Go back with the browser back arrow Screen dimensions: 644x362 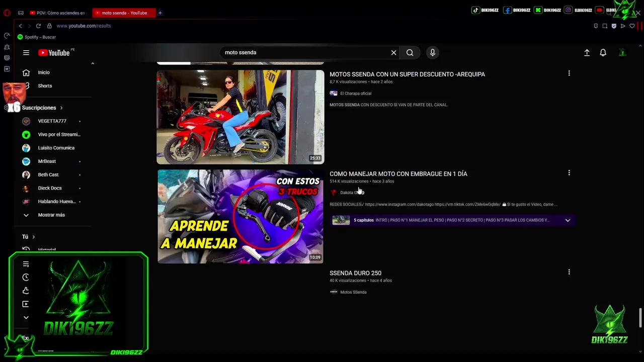pos(20,26)
